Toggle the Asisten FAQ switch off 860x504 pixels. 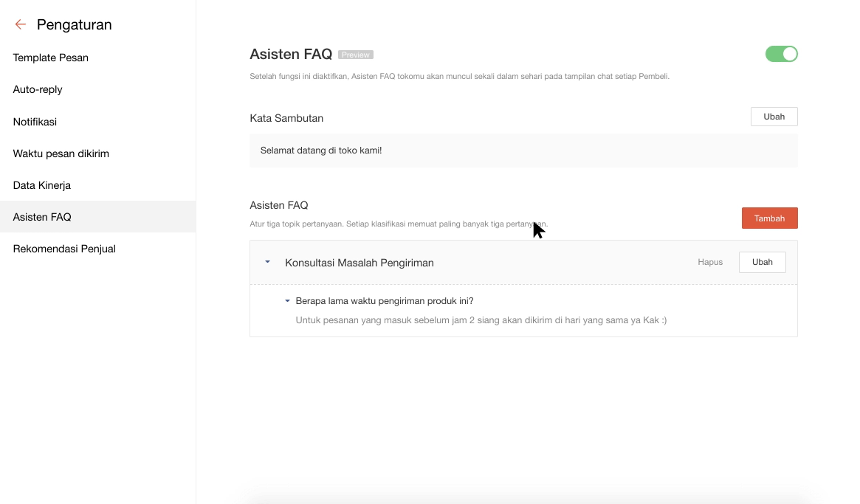click(x=782, y=54)
